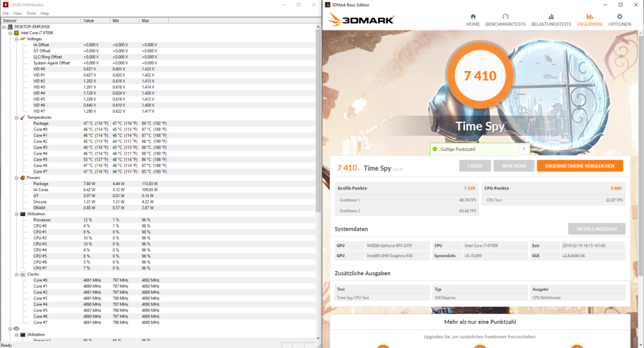
Task: Collapse the Voltages tree node
Action: 16,39
